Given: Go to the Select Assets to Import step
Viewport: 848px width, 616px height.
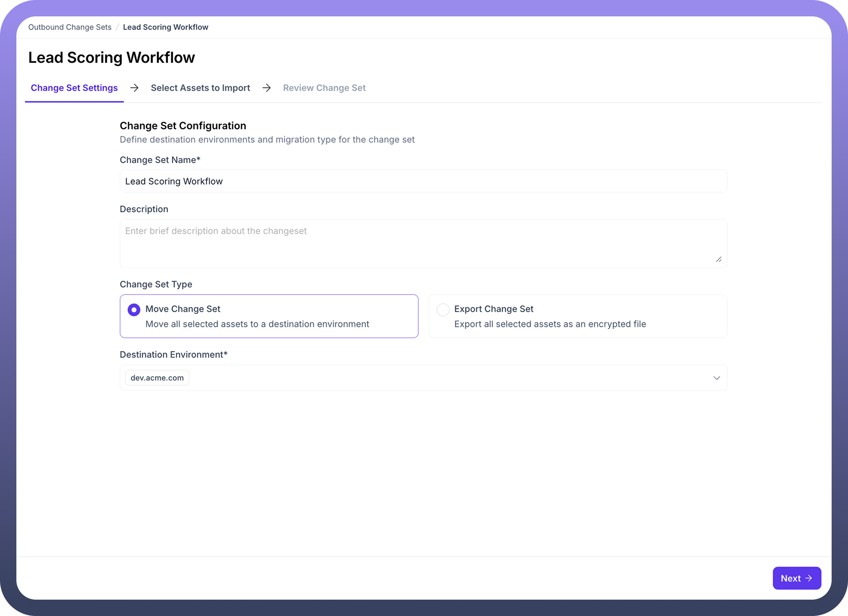Looking at the screenshot, I should pyautogui.click(x=200, y=88).
